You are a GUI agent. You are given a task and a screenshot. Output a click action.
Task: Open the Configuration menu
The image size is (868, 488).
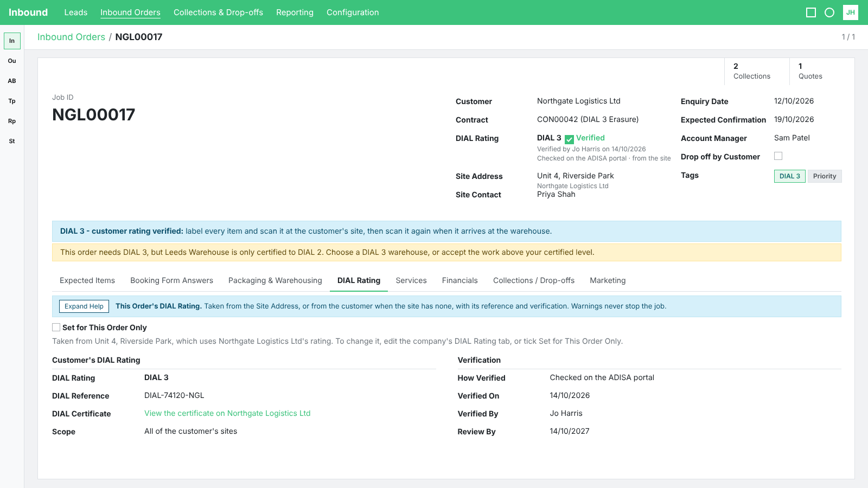353,12
